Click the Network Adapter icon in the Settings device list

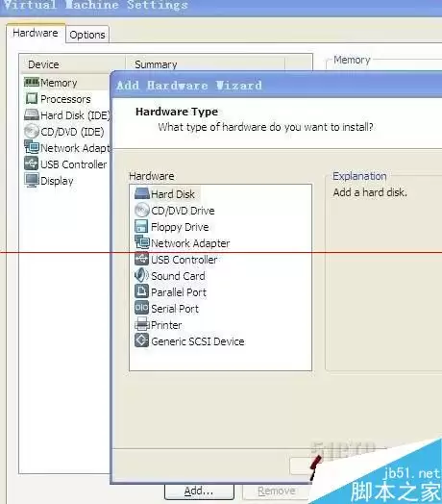point(32,147)
